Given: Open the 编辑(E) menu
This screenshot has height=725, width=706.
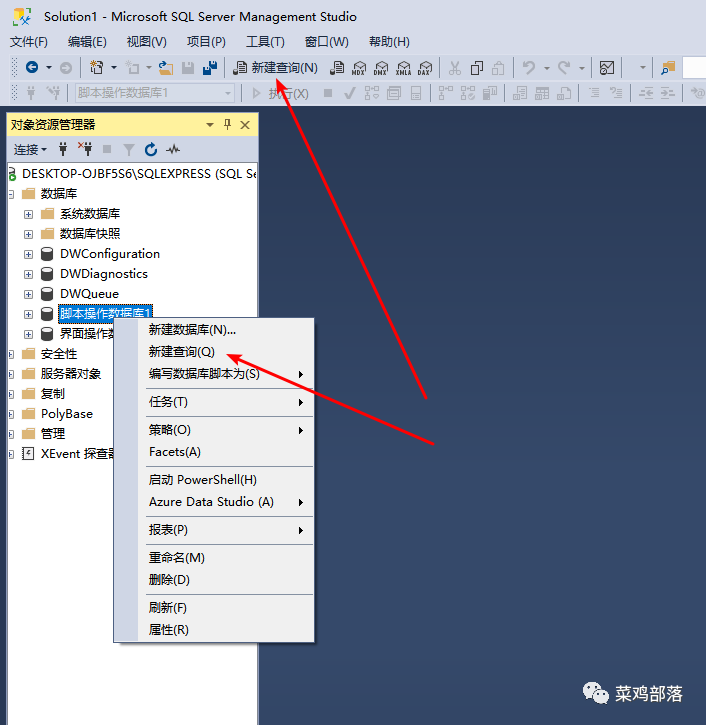Looking at the screenshot, I should coord(87,42).
